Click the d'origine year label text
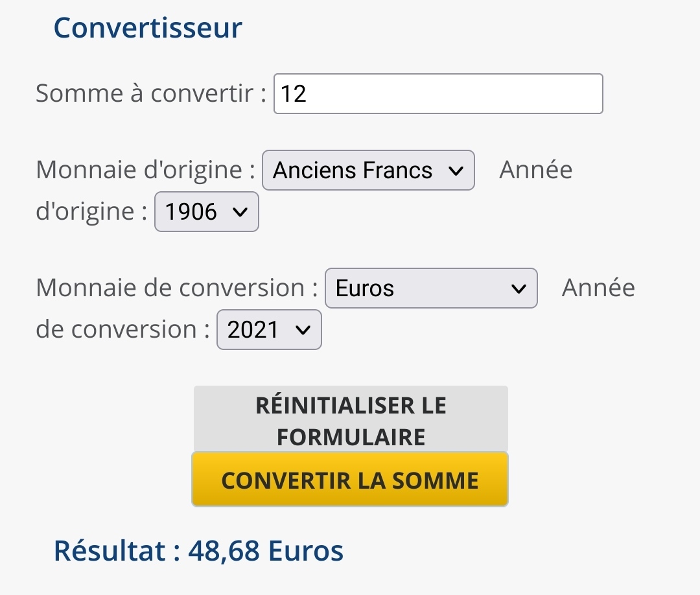 (91, 212)
